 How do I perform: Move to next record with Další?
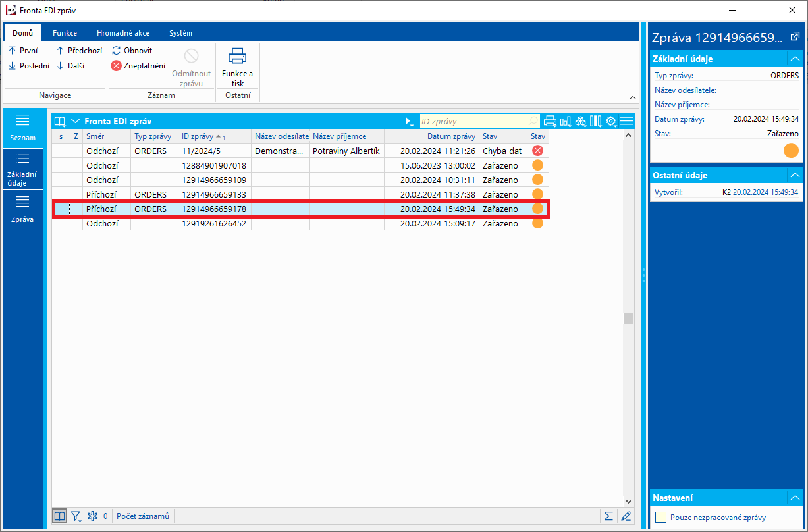pos(70,65)
